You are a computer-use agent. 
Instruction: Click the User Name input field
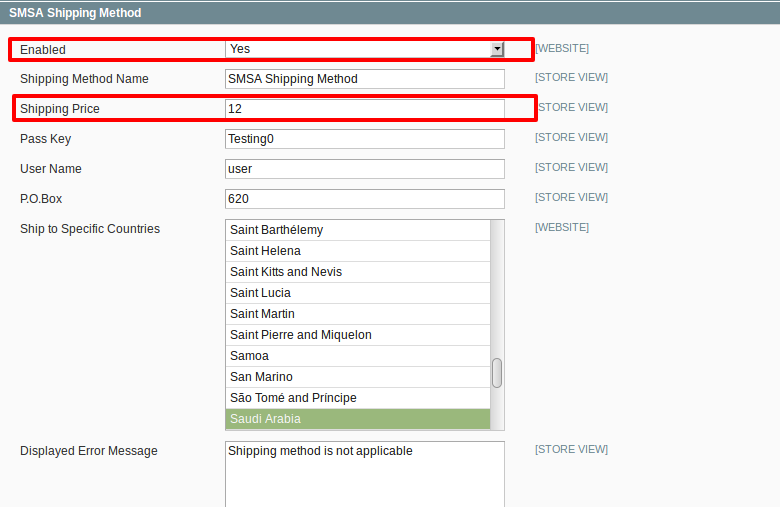point(365,169)
